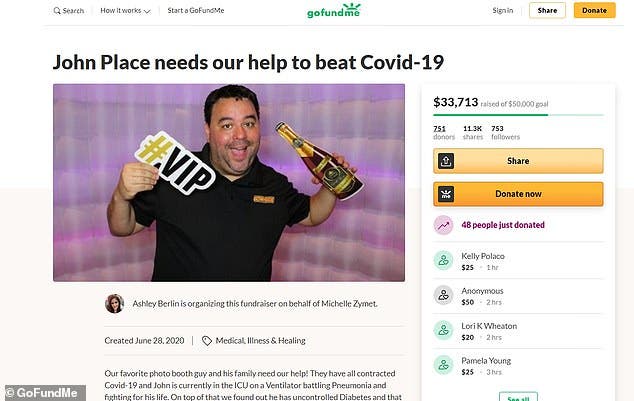Open Start a GoFundMe menu item

(196, 11)
